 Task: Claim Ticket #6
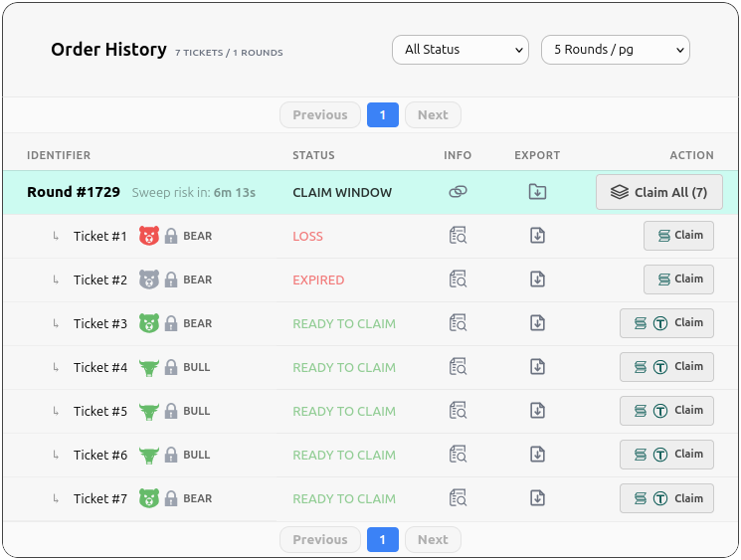tap(666, 455)
